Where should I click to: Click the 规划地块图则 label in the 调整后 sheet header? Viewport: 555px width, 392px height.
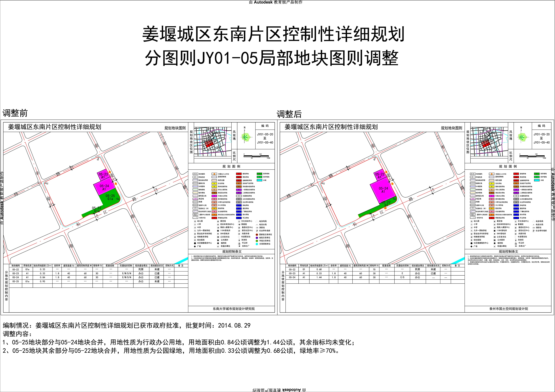(452, 128)
